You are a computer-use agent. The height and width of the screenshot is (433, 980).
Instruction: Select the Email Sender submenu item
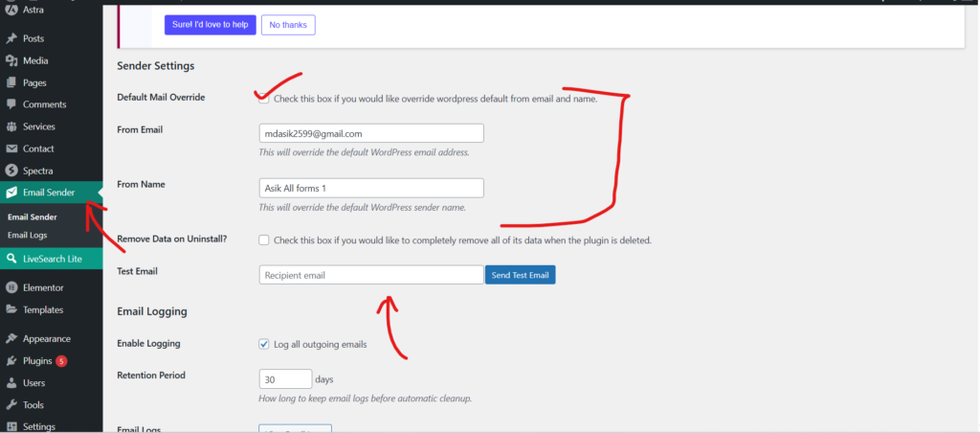(x=33, y=217)
